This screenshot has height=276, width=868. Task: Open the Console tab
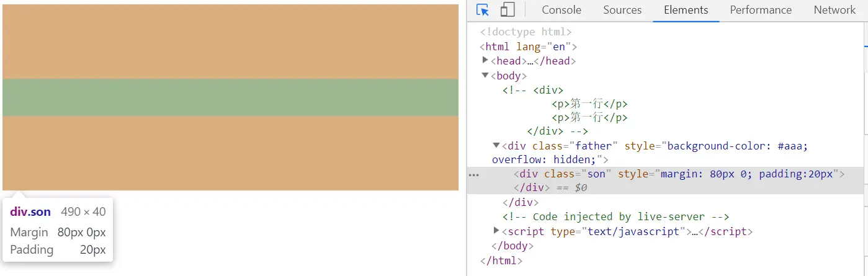pyautogui.click(x=562, y=10)
